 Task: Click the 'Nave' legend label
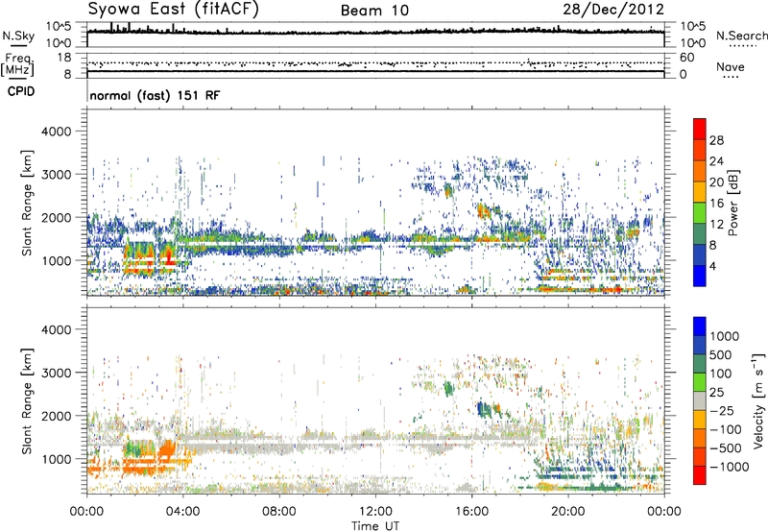731,66
